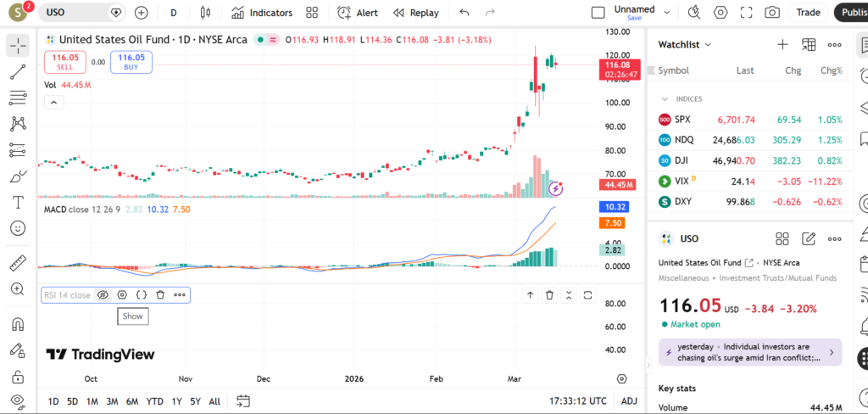This screenshot has width=868, height=414.
Task: Select the Text annotation tool
Action: click(x=18, y=203)
